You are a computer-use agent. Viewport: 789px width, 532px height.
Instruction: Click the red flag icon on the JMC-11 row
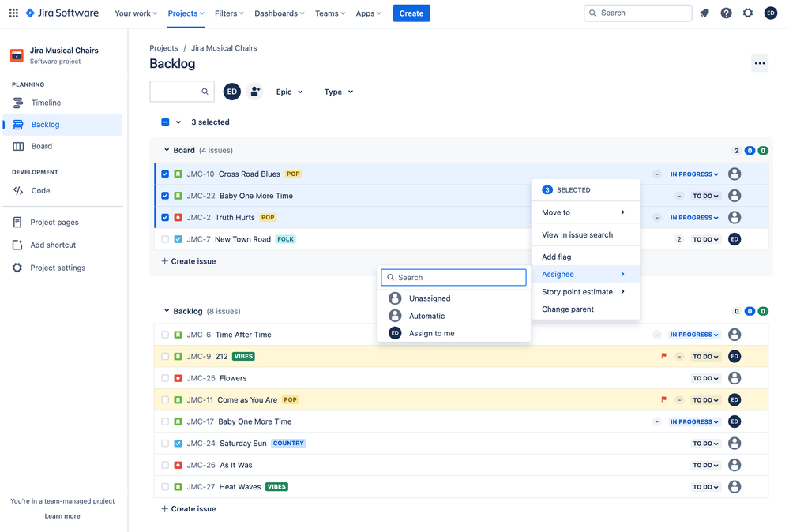(663, 399)
